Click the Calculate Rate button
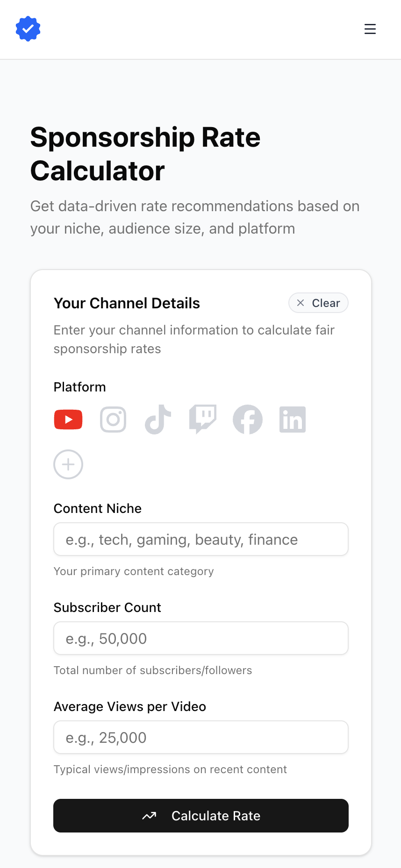 (201, 816)
